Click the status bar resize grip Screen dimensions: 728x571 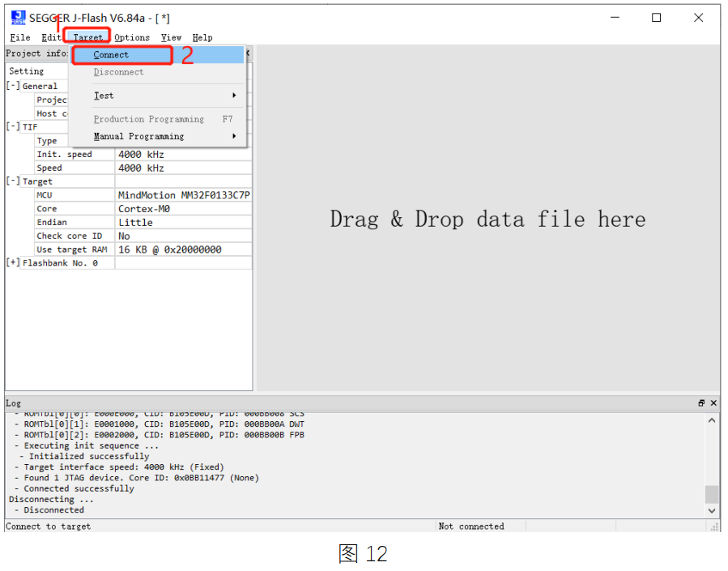(714, 527)
